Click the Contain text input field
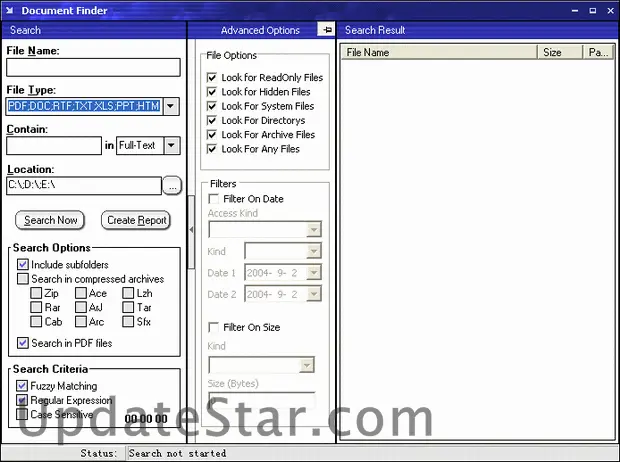 click(54, 146)
